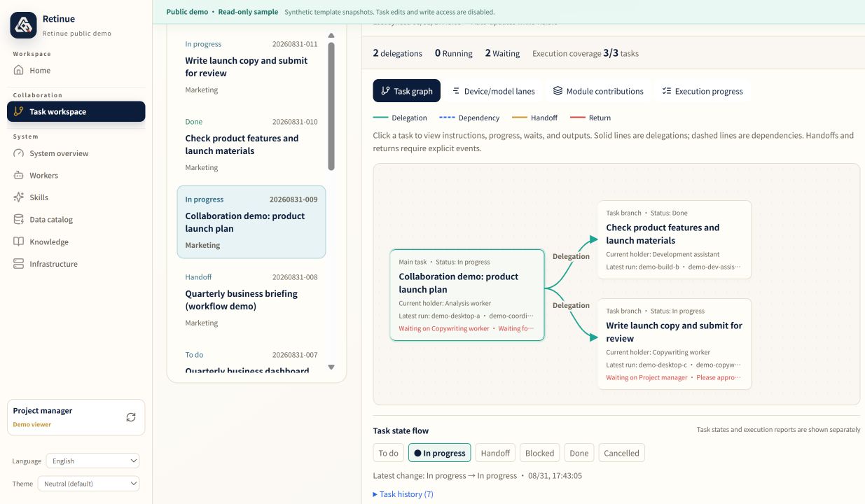The width and height of the screenshot is (865, 504).
Task: Click the Data catalog database icon
Action: point(18,220)
